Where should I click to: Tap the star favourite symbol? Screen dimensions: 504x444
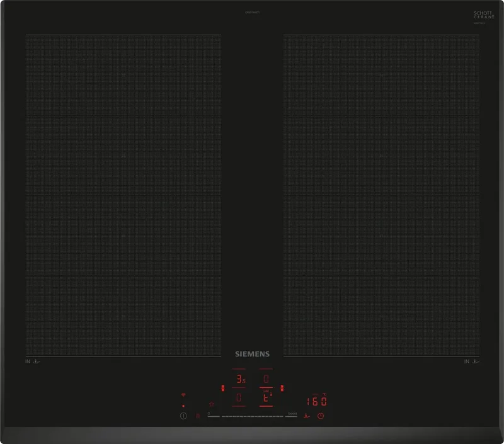[212, 404]
